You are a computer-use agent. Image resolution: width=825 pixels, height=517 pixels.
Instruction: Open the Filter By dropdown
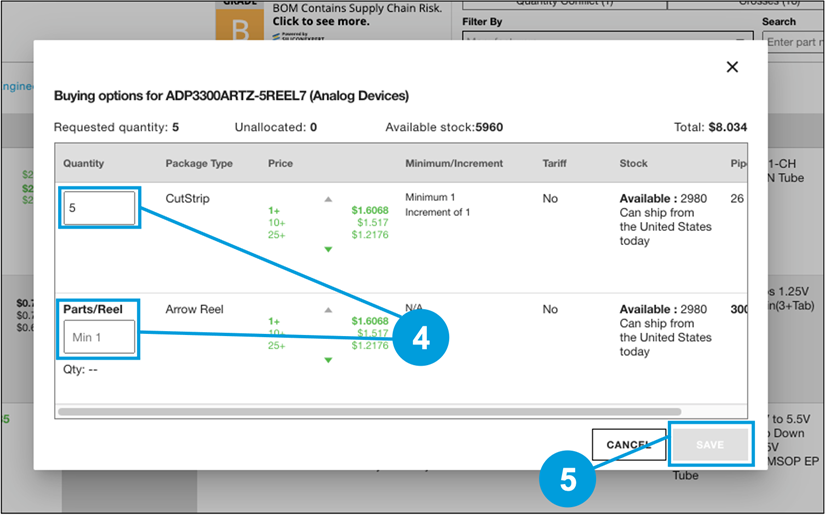608,41
